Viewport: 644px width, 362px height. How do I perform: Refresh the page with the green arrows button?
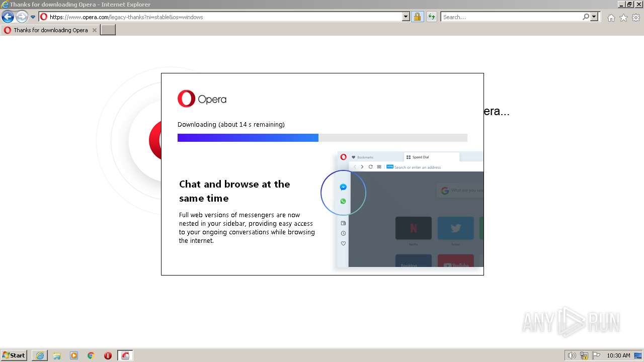click(x=431, y=17)
